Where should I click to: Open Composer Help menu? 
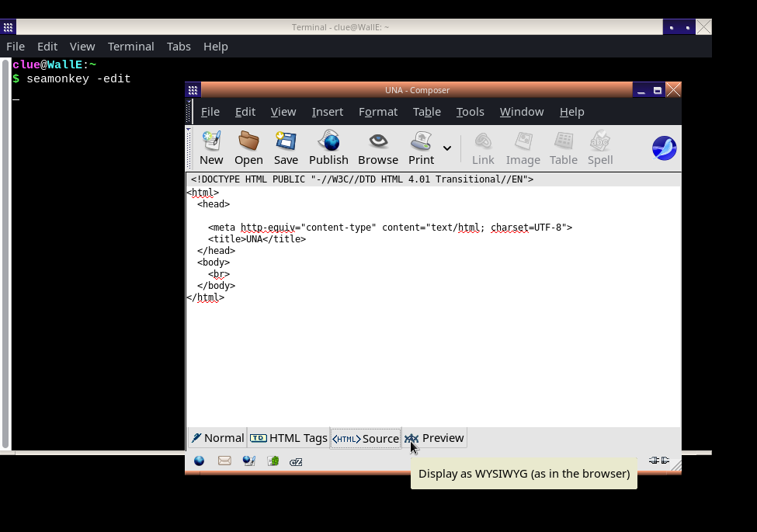coord(572,112)
